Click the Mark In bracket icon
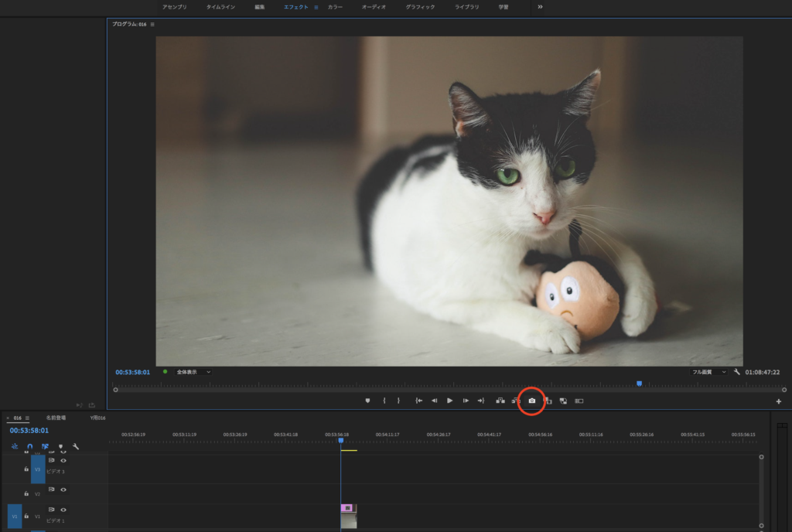 (x=384, y=401)
